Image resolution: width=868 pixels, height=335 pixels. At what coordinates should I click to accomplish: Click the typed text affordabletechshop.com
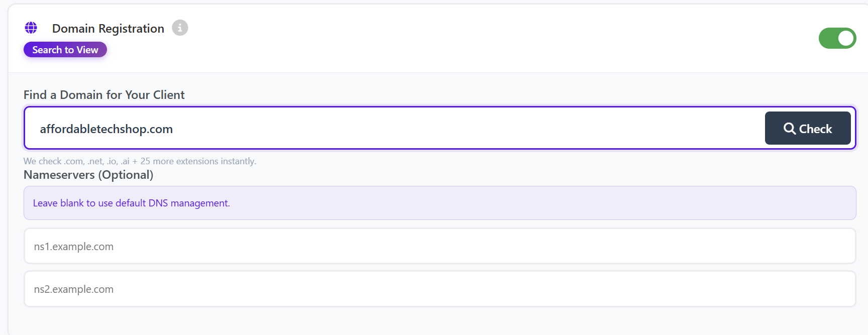[x=106, y=129]
